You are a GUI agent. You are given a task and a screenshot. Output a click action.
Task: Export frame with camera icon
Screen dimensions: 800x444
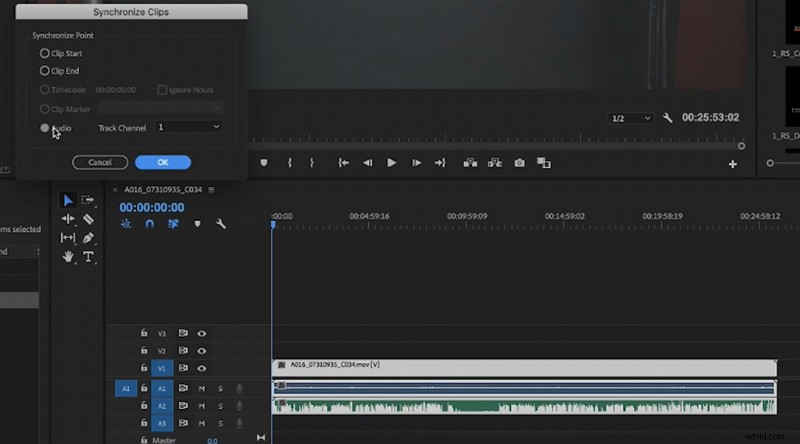click(x=519, y=163)
